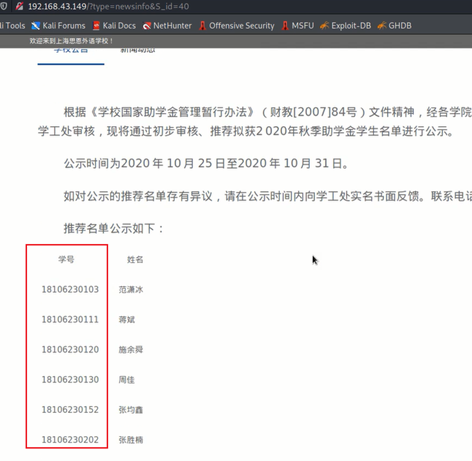Click the 学号 column header

pos(66,259)
